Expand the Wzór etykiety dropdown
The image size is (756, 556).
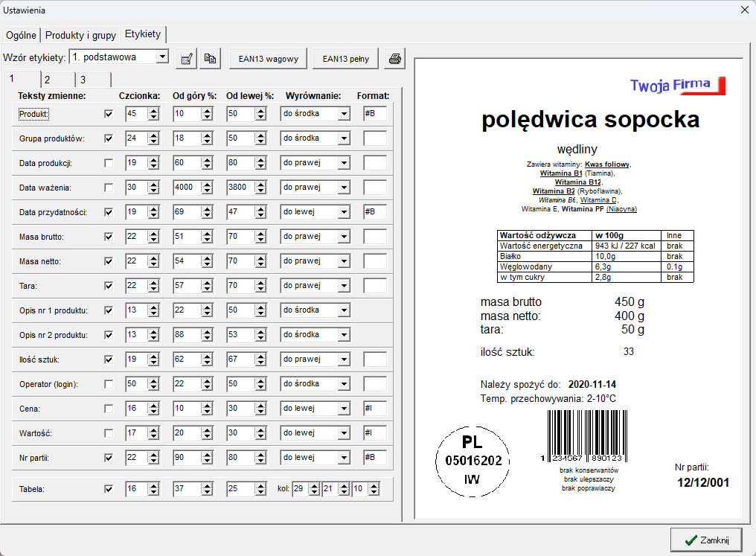point(162,57)
